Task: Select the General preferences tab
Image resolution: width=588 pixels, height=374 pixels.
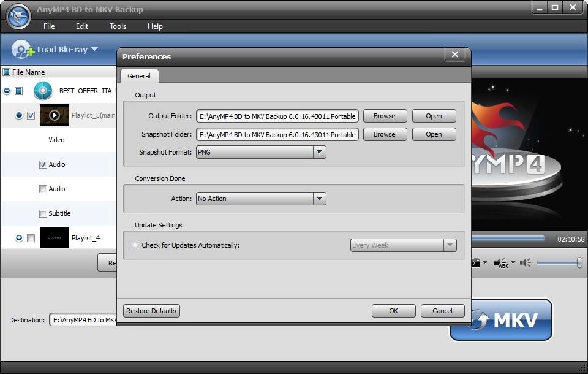Action: click(x=139, y=76)
